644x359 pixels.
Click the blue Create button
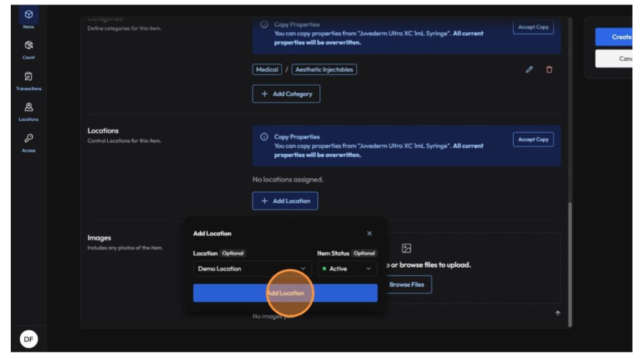(x=614, y=37)
